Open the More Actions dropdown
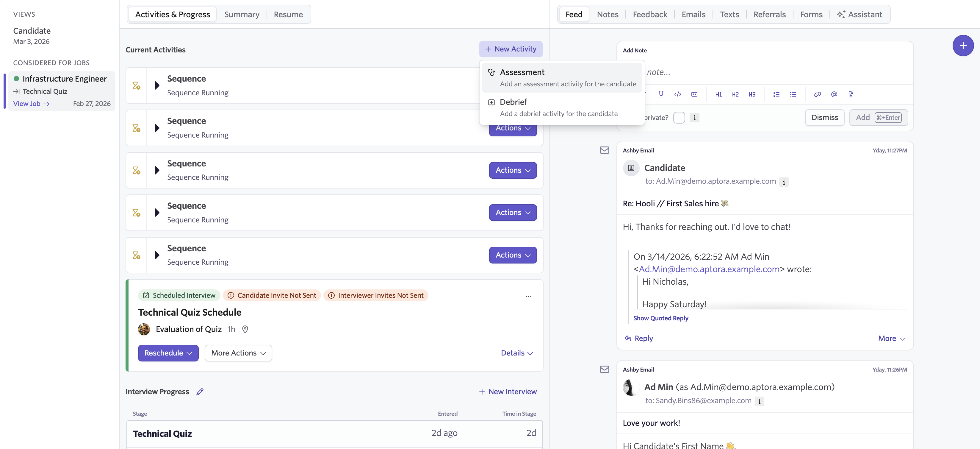Viewport: 980px width, 449px height. pyautogui.click(x=238, y=353)
